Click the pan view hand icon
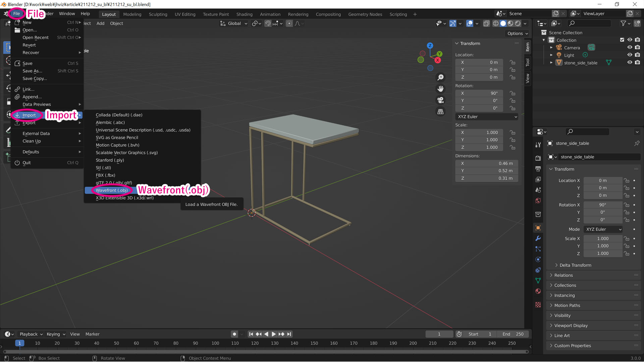The width and height of the screenshot is (644, 362). (440, 89)
